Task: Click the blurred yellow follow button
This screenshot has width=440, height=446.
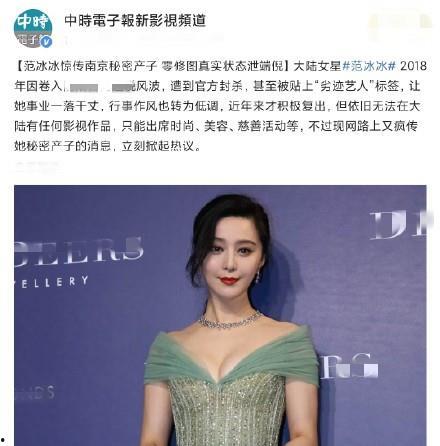Action: (x=389, y=22)
